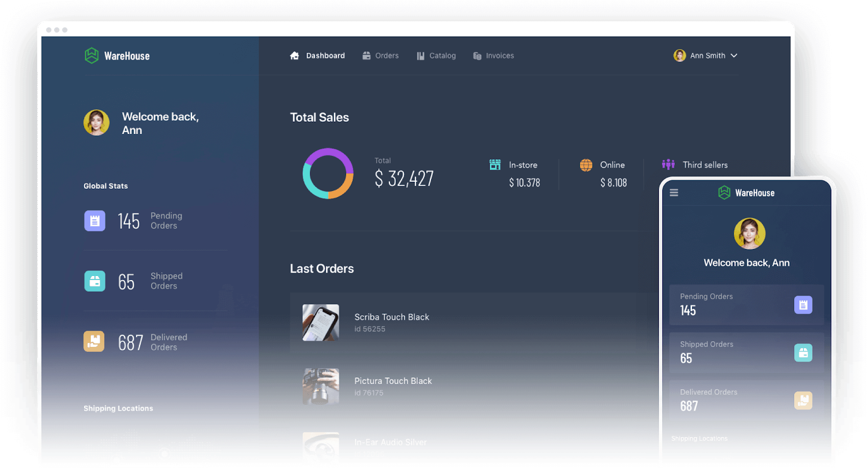Click the In-store $ 10.378 amount
Image resolution: width=868 pixels, height=468 pixels.
pos(525,182)
